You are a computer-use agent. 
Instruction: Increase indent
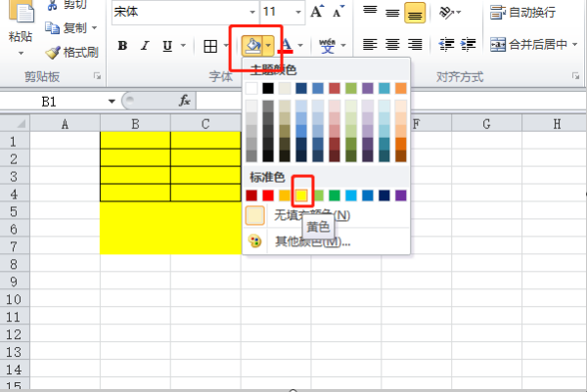click(468, 45)
